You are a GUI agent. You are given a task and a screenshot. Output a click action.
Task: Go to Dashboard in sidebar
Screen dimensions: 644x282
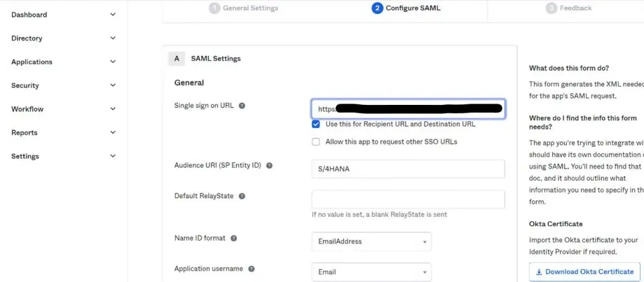tap(29, 14)
